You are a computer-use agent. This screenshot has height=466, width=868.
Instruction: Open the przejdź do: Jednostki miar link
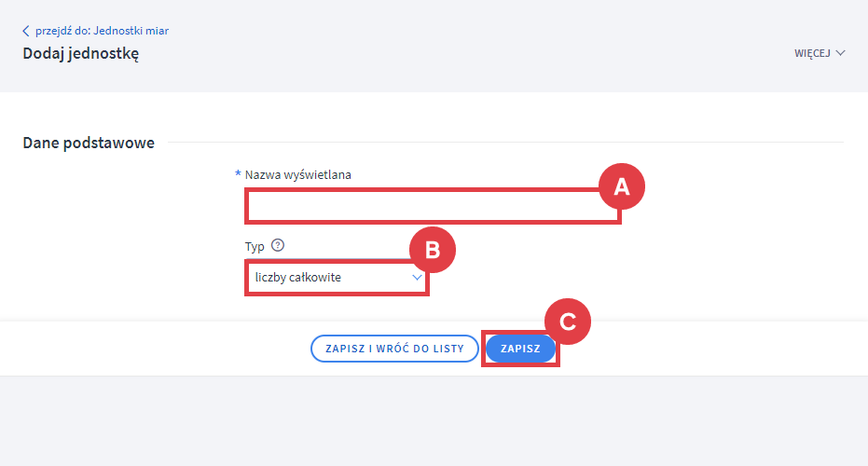(x=102, y=31)
